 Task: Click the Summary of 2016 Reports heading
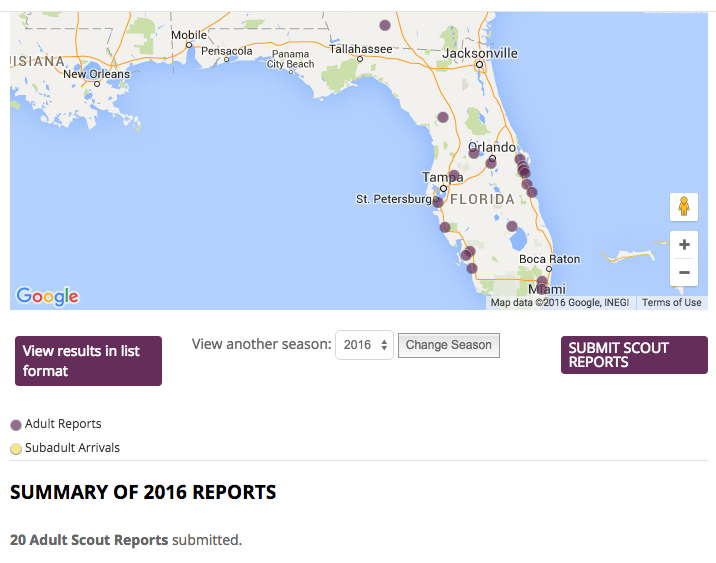143,492
